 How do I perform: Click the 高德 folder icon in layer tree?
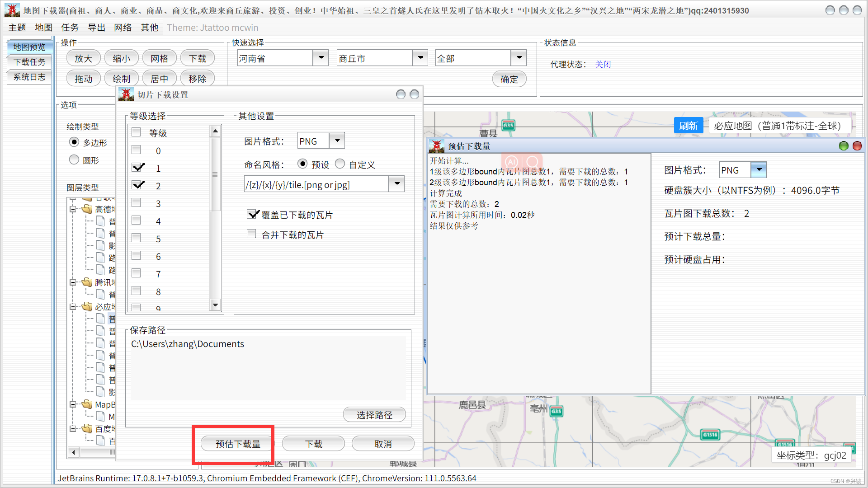tap(87, 209)
